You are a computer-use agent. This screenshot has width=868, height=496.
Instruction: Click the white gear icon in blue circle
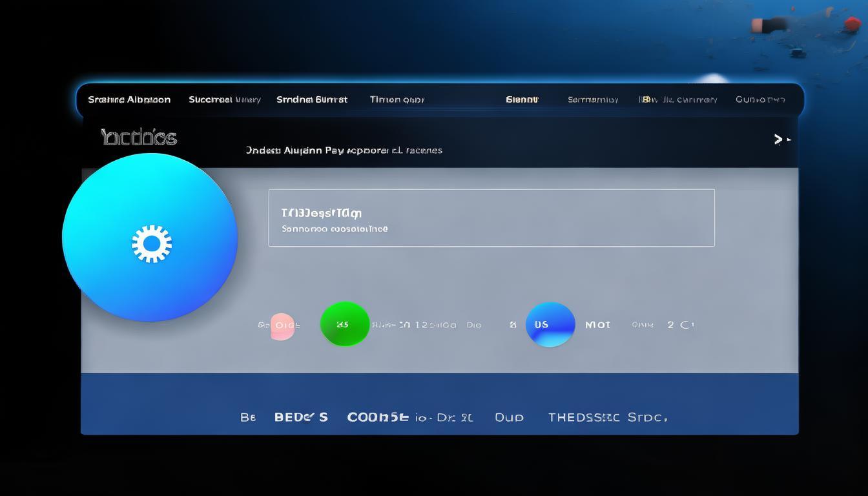[x=152, y=243]
